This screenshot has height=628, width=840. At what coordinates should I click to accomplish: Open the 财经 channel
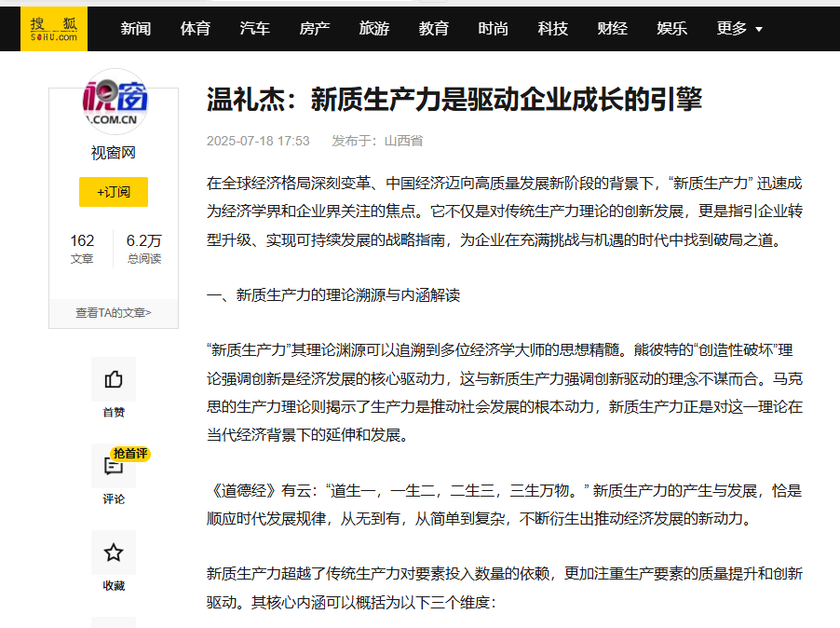pos(612,28)
